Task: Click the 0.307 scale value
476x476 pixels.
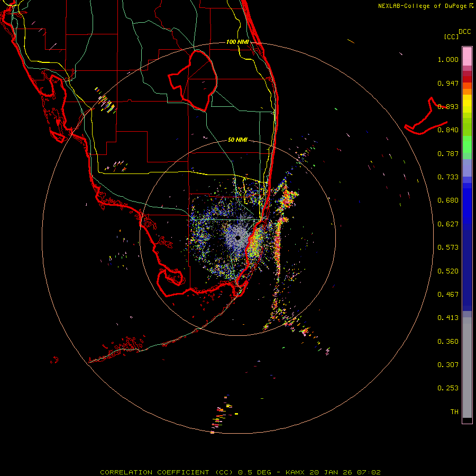Action: (448, 365)
